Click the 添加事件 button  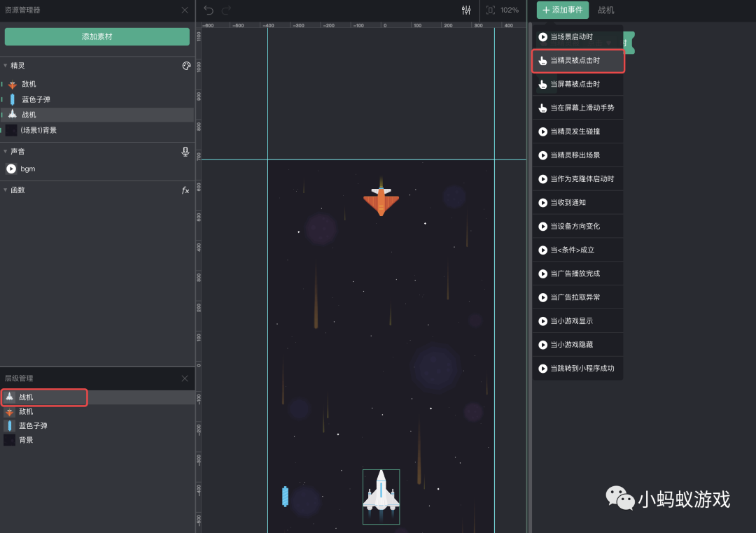click(x=563, y=10)
